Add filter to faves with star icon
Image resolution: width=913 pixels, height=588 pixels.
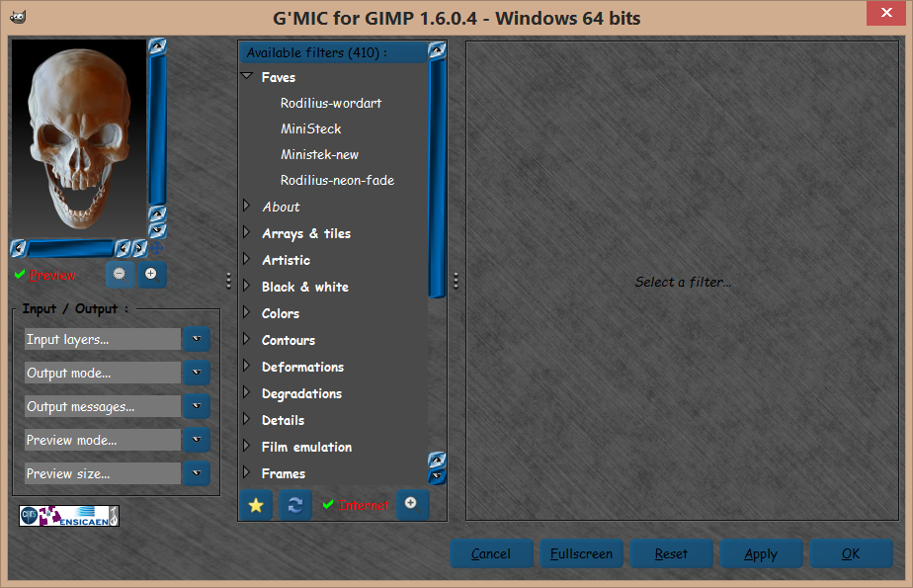pyautogui.click(x=256, y=505)
